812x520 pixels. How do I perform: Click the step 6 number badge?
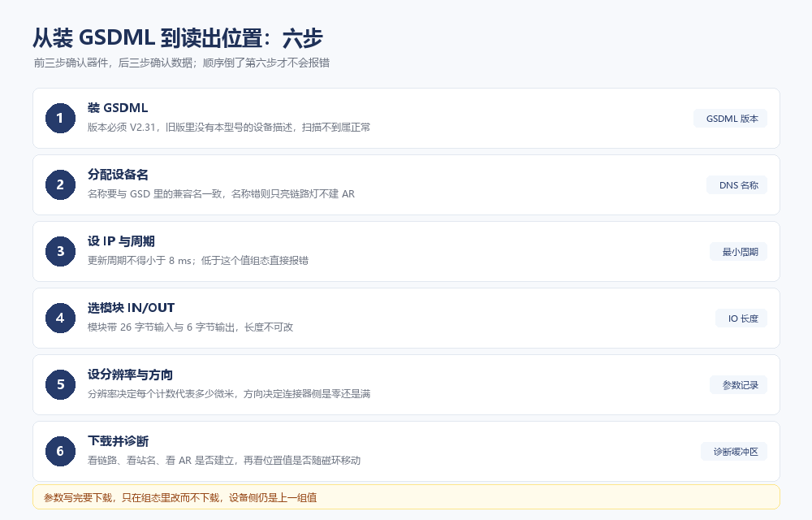coord(60,452)
